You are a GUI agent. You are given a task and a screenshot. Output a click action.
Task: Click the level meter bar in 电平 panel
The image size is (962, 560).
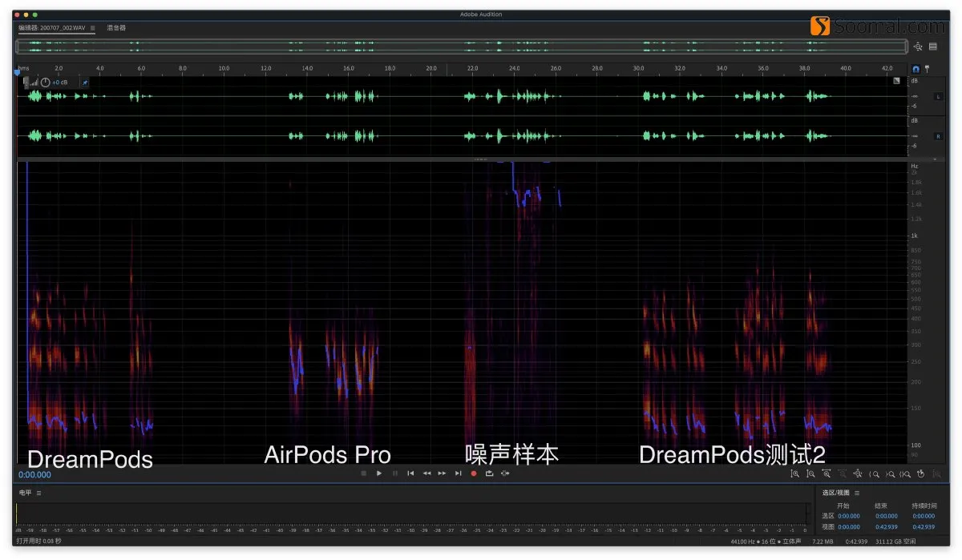(411, 514)
